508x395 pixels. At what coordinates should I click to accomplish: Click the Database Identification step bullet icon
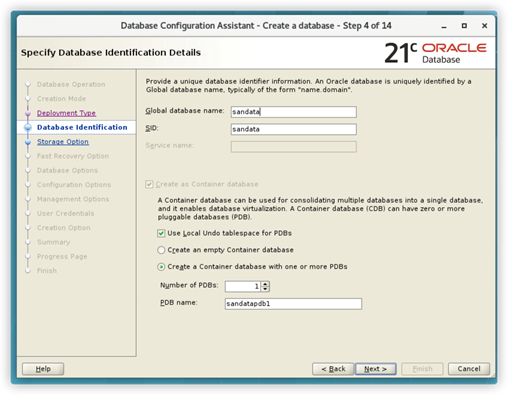(28, 127)
